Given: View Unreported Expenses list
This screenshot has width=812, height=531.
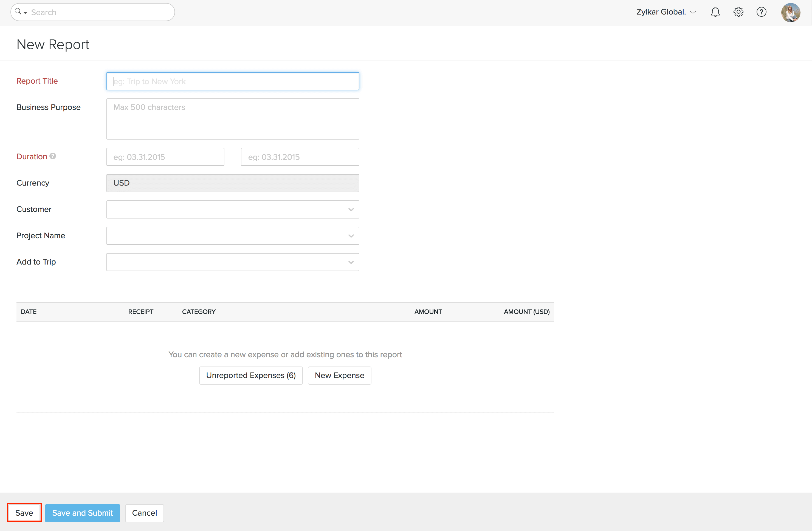Looking at the screenshot, I should coord(251,375).
